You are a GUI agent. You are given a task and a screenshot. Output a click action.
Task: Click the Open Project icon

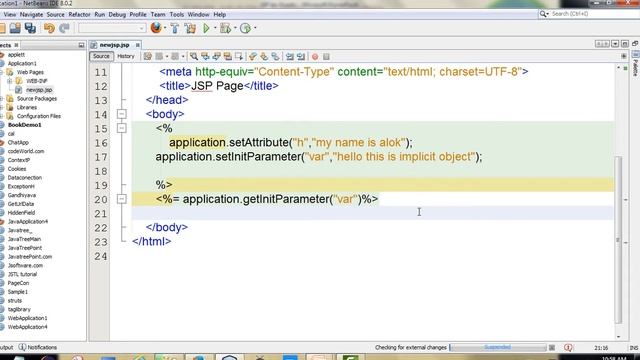[15, 28]
